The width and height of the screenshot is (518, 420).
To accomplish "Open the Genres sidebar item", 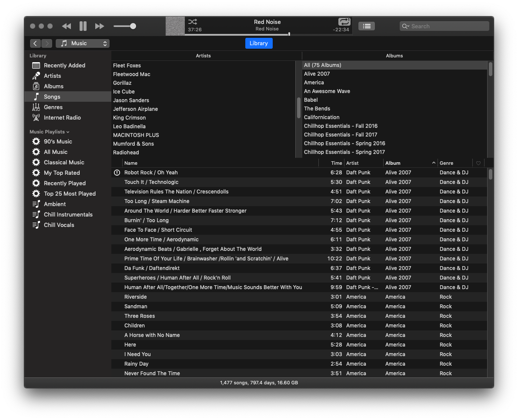I will (x=68, y=107).
